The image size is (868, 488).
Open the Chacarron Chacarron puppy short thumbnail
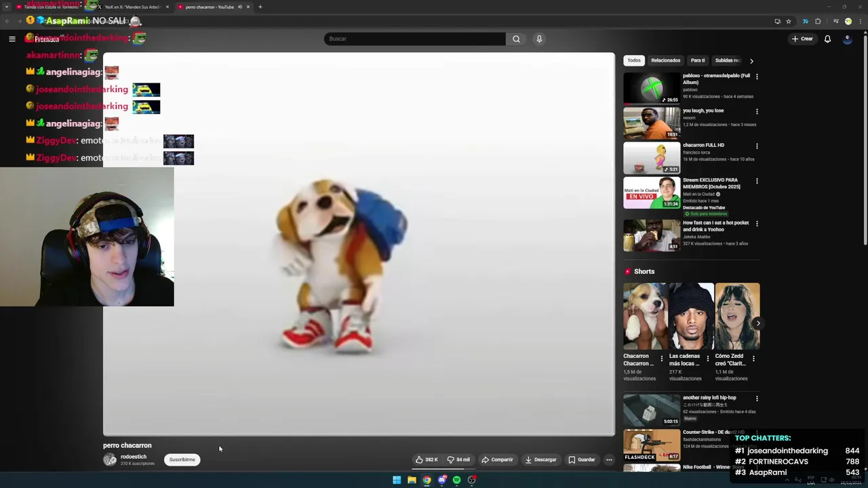646,316
